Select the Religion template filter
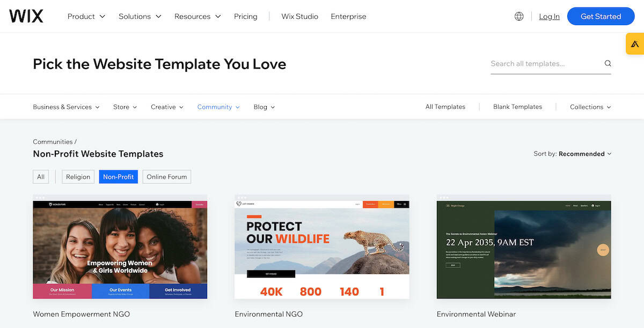644x328 pixels. click(78, 176)
